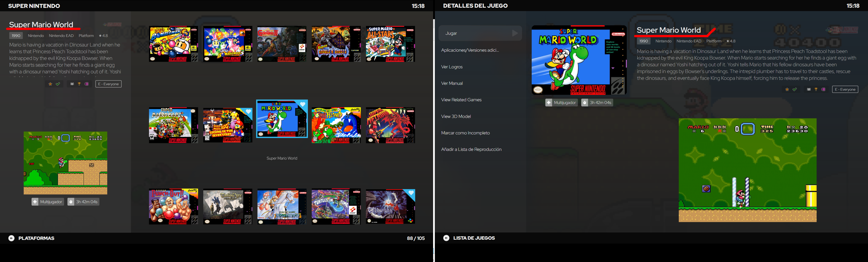
Task: Click the back arrow icon beside LISTA DE JUEGOS
Action: (x=446, y=238)
